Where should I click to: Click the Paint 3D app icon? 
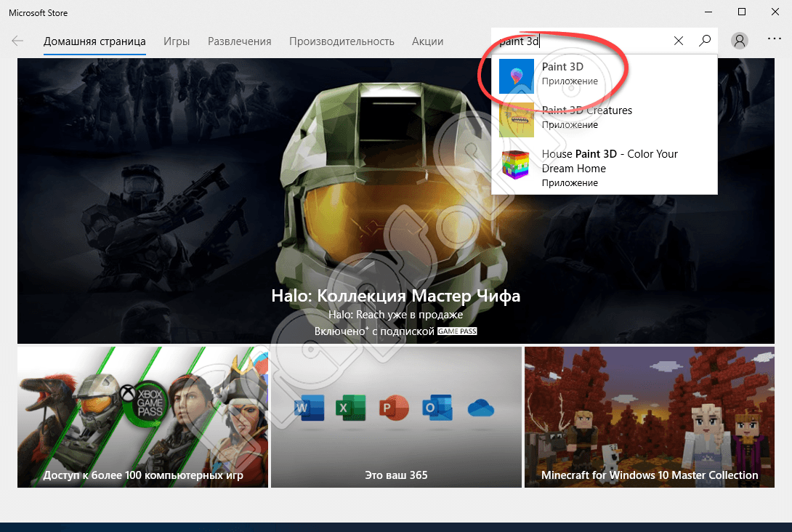click(x=517, y=76)
